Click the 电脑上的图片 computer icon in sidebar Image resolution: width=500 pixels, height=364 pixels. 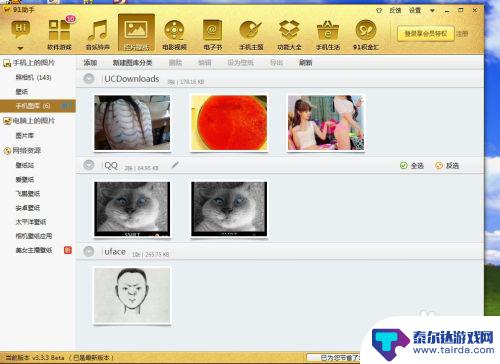point(7,121)
